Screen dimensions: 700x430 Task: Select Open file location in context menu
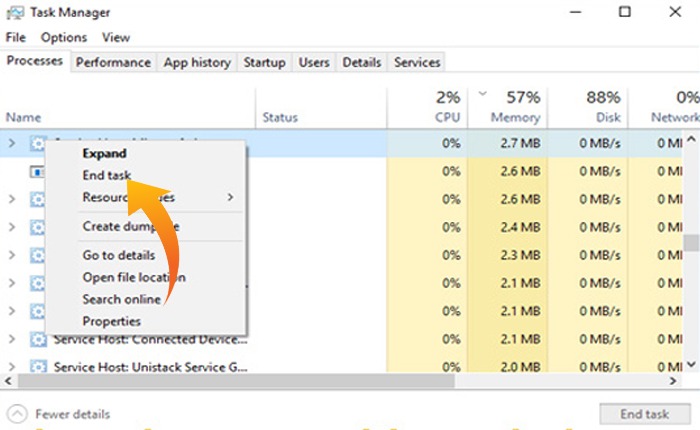pos(133,277)
